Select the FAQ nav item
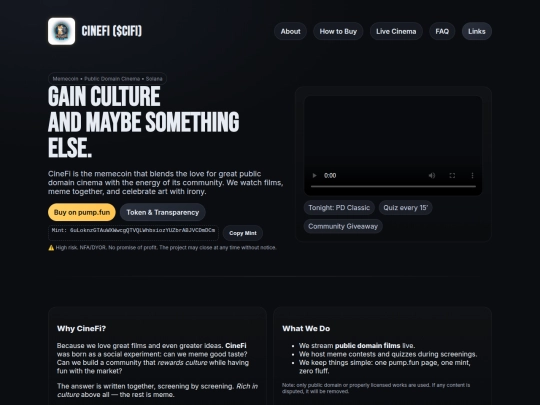This screenshot has width=540, height=405. [x=442, y=31]
